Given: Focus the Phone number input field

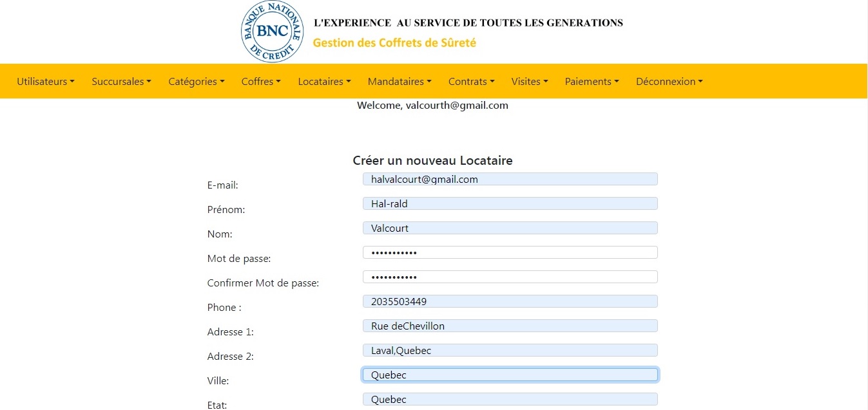Looking at the screenshot, I should (x=510, y=302).
